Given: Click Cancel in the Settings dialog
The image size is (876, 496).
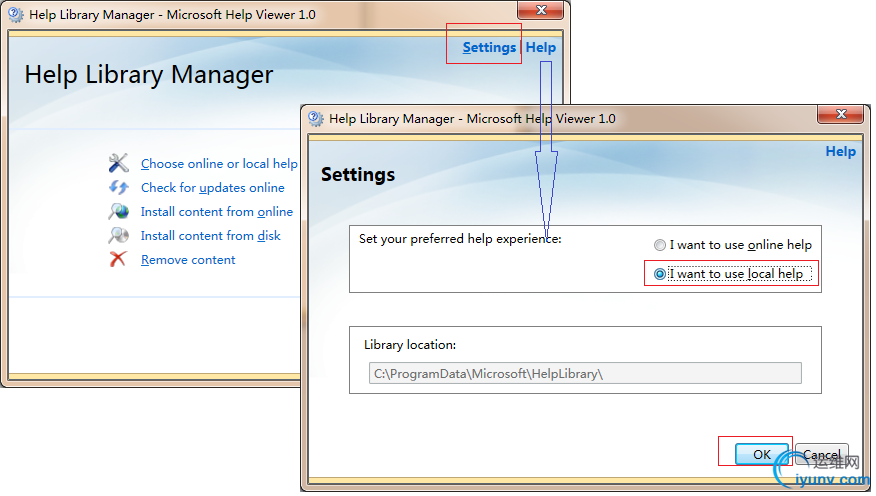Looking at the screenshot, I should (x=822, y=454).
